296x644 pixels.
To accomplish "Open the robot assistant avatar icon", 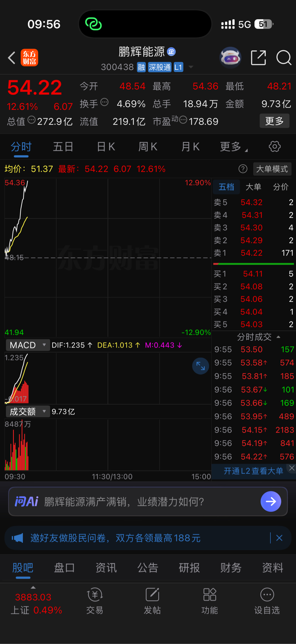I will point(230,58).
